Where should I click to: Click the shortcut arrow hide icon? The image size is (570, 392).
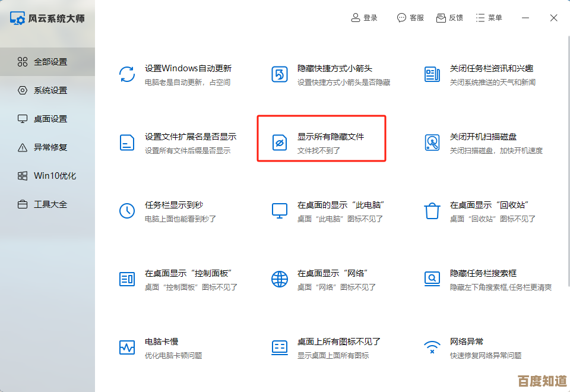280,74
